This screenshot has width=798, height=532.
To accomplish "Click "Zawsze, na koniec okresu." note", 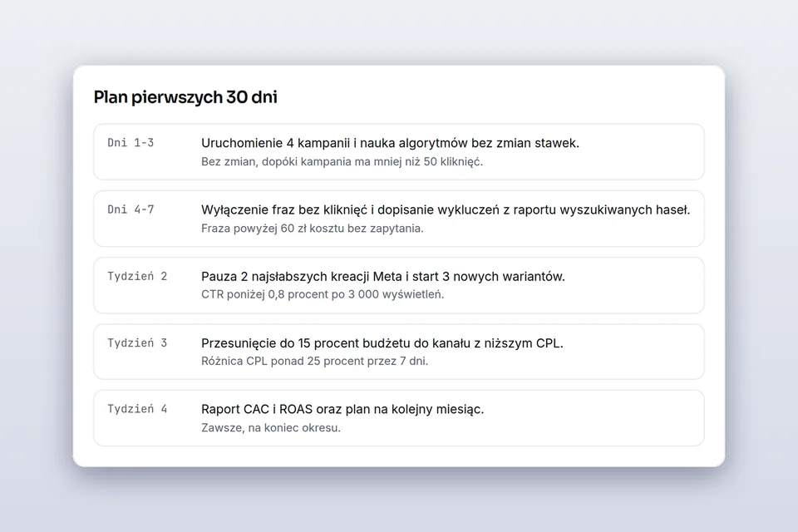I will point(271,428).
